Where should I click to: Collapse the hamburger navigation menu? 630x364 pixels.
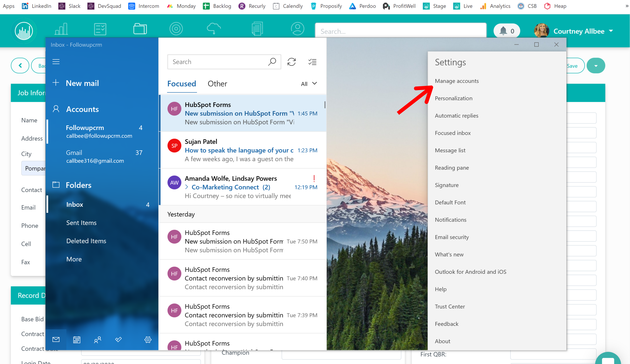point(56,61)
